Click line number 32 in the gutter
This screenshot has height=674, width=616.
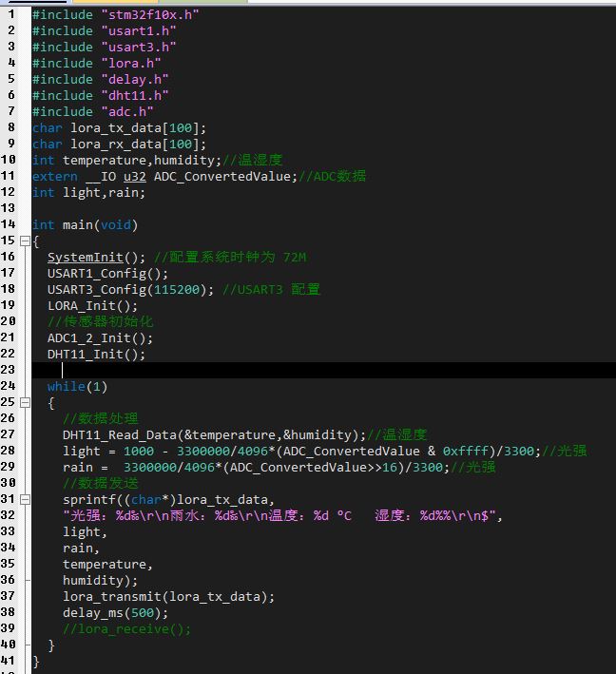(8, 515)
